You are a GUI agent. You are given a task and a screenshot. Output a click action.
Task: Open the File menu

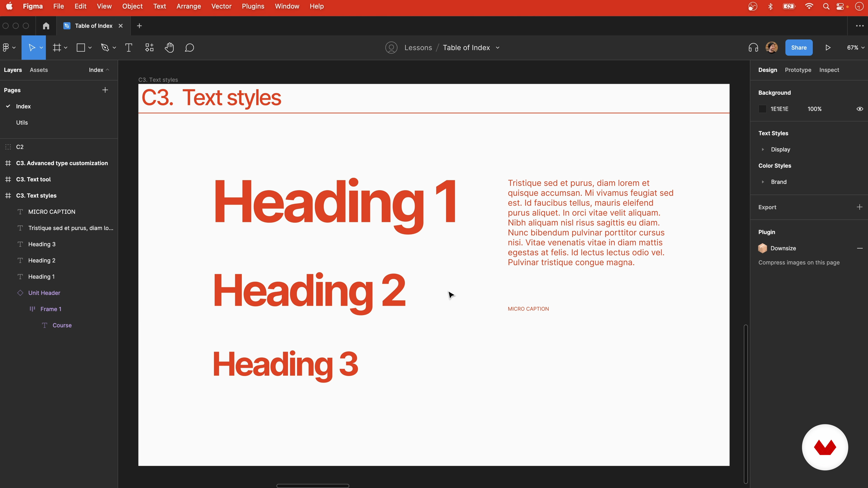(58, 6)
